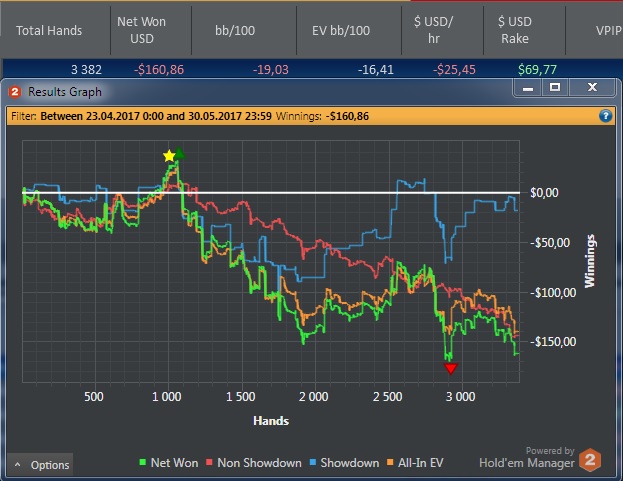Click the yellow star peak marker

(169, 156)
